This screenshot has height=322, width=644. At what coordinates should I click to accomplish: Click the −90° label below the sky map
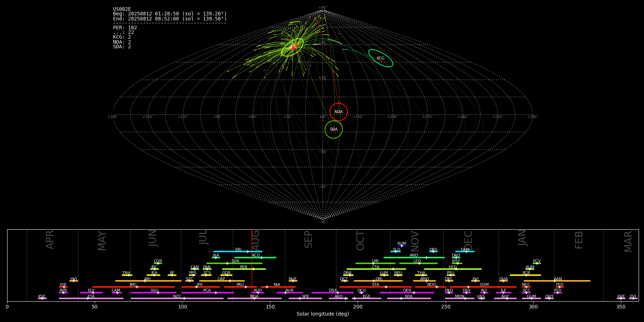323,222
